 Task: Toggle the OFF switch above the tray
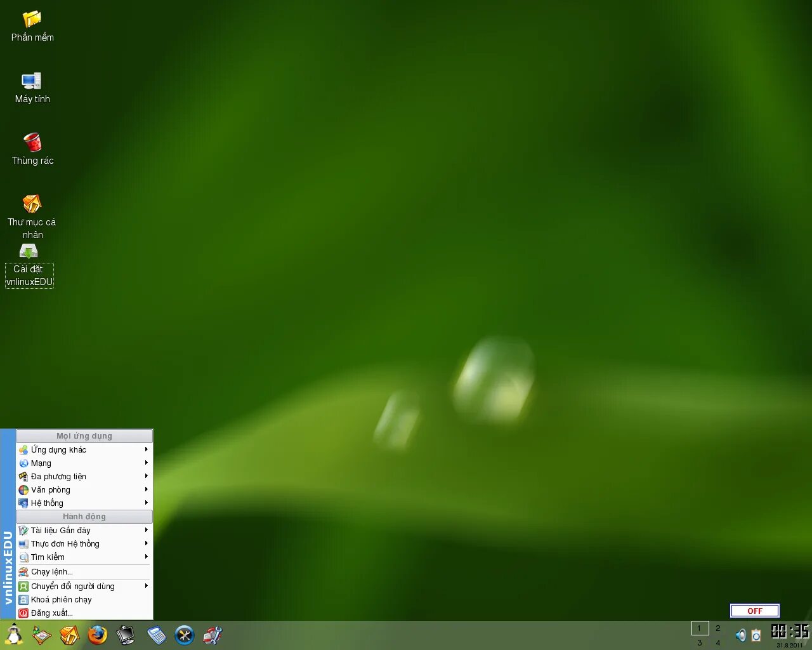[x=755, y=611]
